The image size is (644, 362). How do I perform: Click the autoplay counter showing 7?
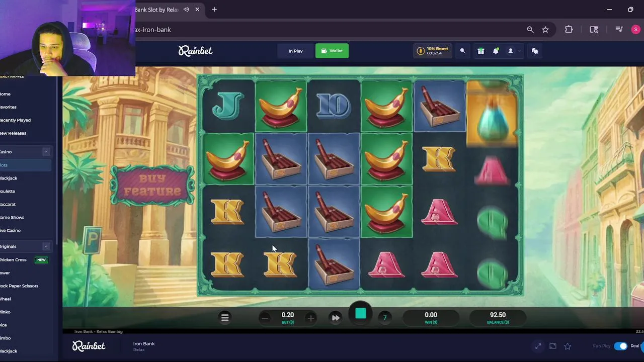point(385,318)
